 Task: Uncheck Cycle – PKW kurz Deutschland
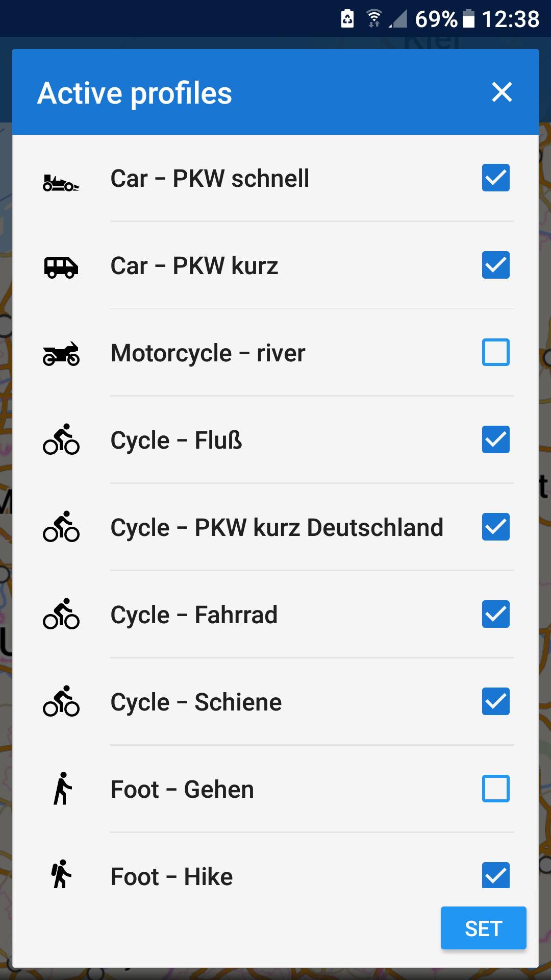495,527
